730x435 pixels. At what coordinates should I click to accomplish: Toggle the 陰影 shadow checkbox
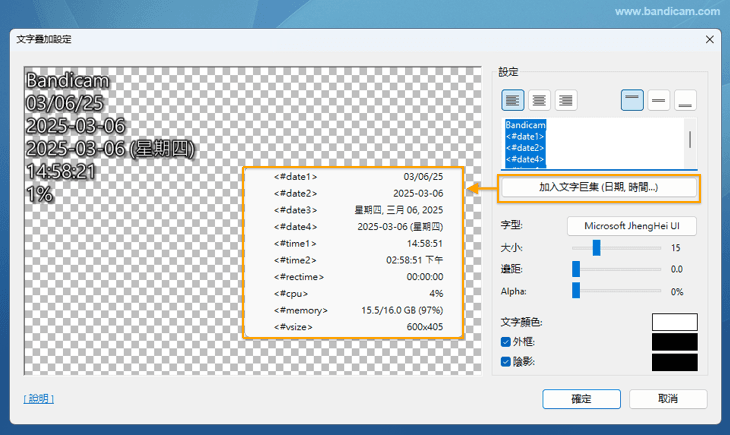(506, 362)
